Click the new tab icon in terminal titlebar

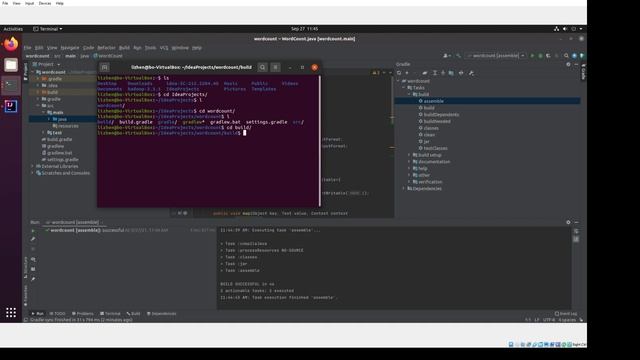coord(104,67)
